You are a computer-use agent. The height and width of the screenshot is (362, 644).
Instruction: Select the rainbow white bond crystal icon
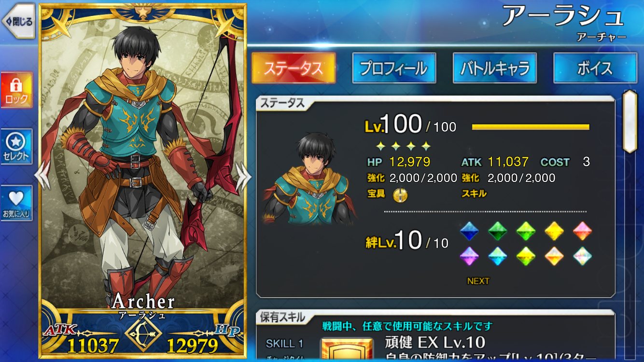click(x=583, y=256)
